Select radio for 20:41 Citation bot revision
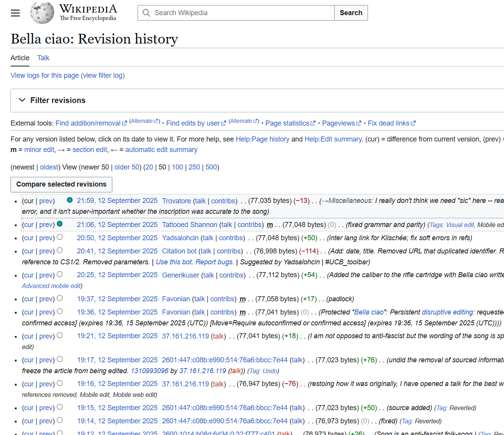504x435 pixels. click(x=59, y=250)
